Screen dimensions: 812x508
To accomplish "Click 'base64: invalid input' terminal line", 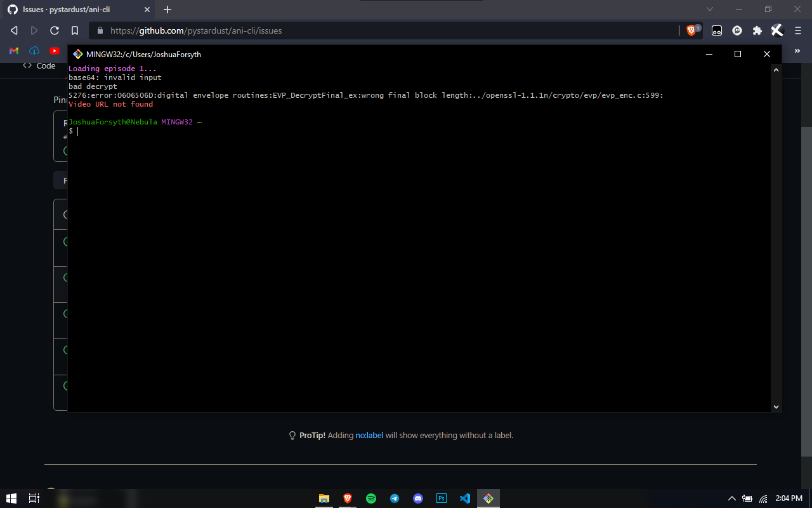I will tap(115, 77).
